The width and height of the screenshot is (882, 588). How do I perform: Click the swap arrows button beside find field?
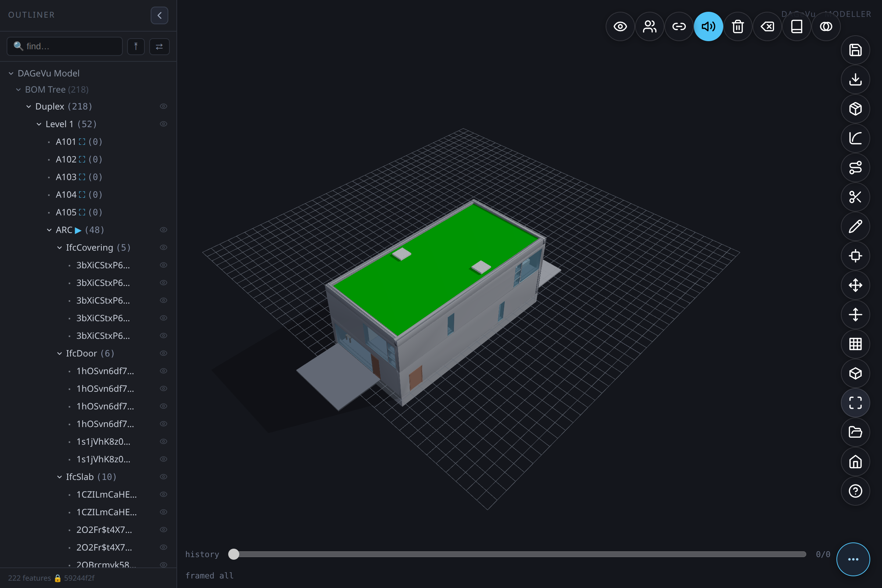point(159,47)
